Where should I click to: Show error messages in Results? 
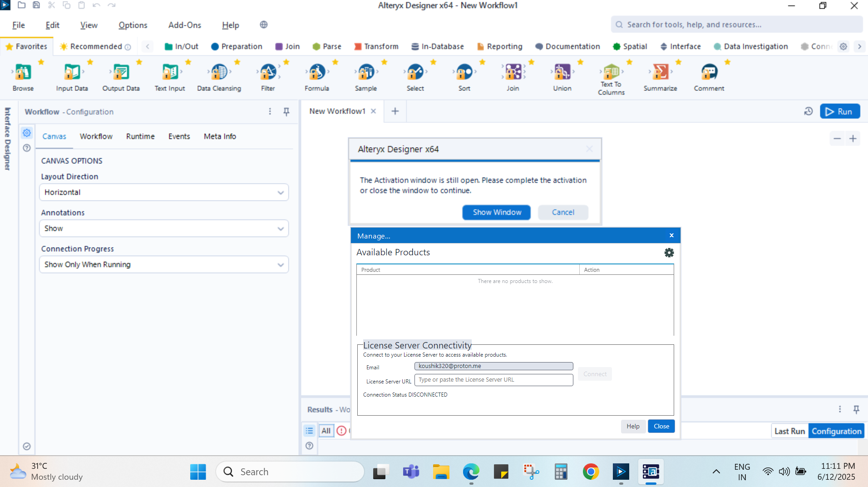(x=341, y=431)
